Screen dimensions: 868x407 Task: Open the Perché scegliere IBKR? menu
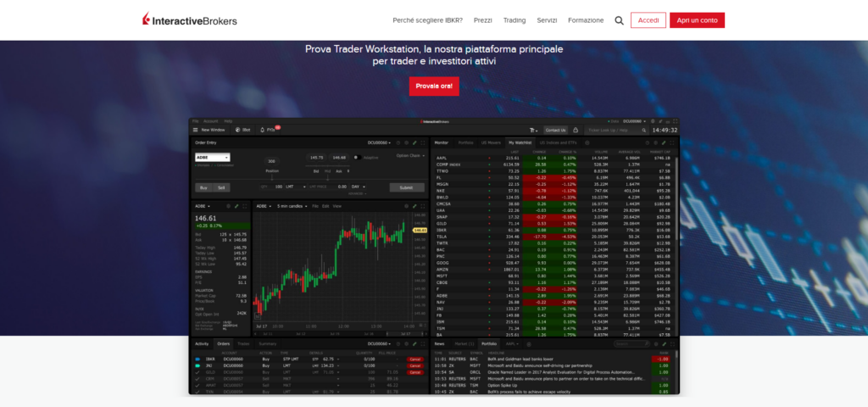(427, 20)
